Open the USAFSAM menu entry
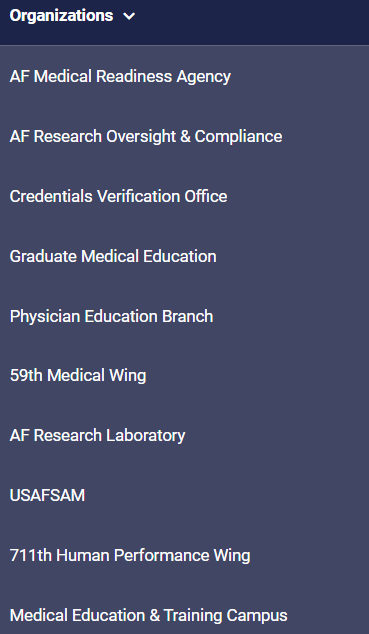The image size is (369, 634). coord(47,495)
